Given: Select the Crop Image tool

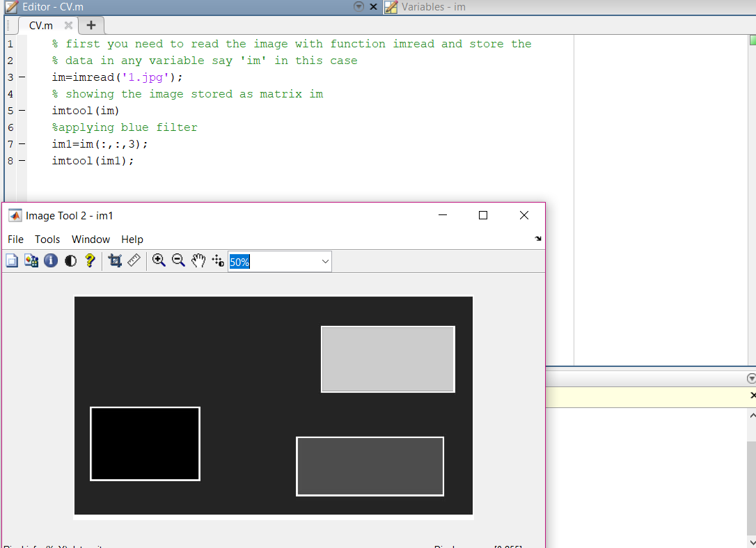Looking at the screenshot, I should [x=115, y=260].
